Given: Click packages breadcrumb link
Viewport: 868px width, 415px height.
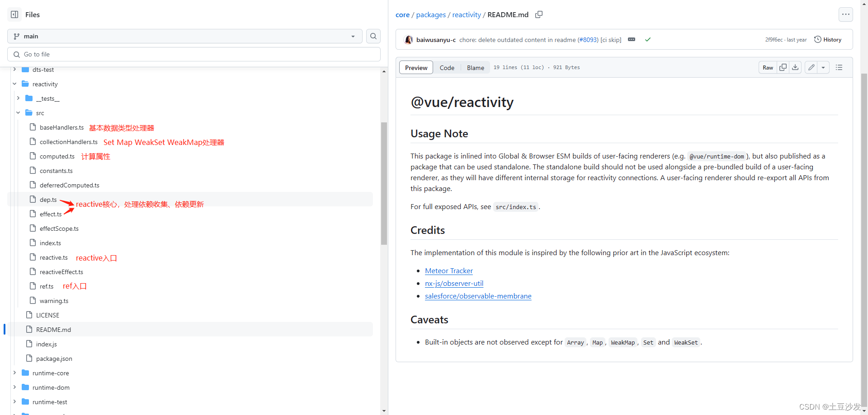Looking at the screenshot, I should click(x=431, y=14).
